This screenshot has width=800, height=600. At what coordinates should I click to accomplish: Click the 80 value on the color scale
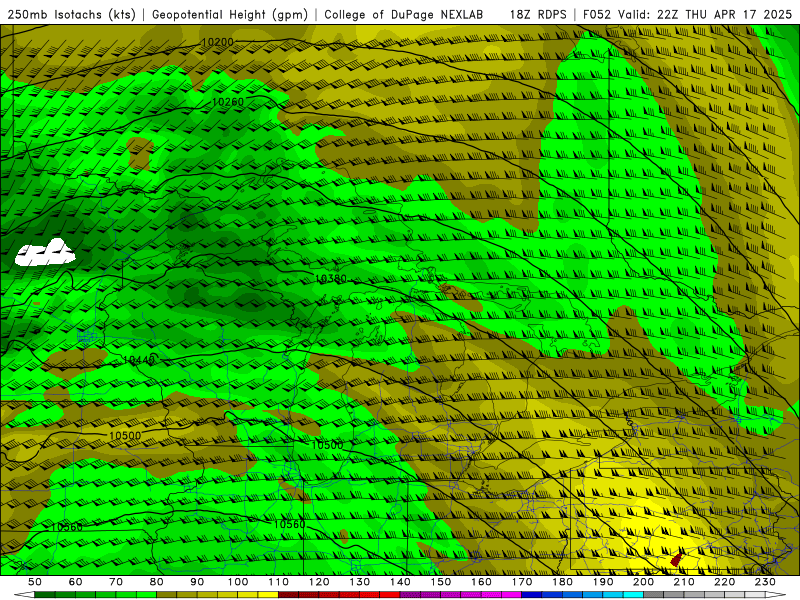click(157, 582)
